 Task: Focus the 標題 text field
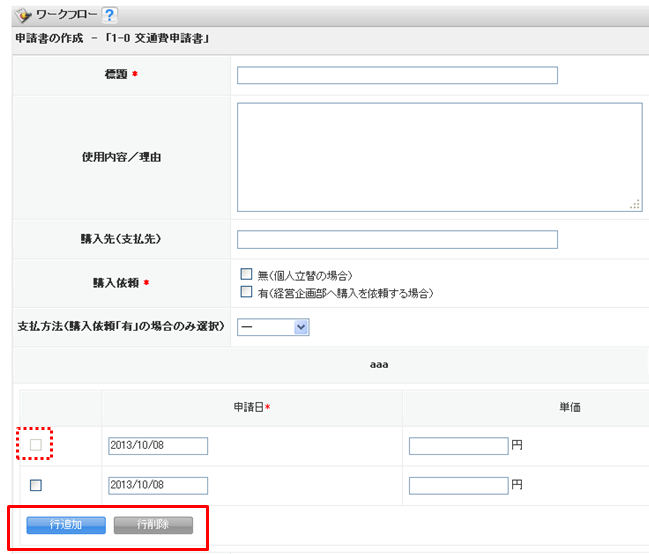coord(397,75)
